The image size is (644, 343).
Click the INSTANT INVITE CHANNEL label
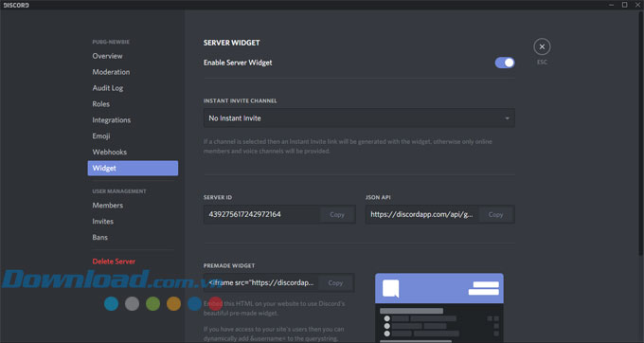241,101
